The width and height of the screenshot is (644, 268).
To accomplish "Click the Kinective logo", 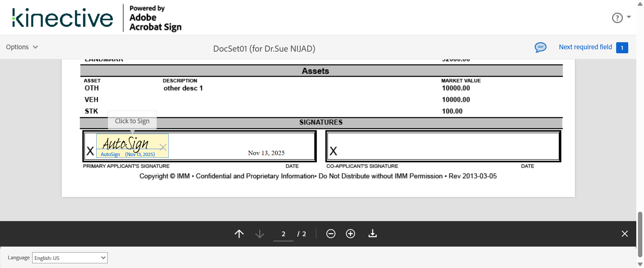I will pyautogui.click(x=62, y=18).
